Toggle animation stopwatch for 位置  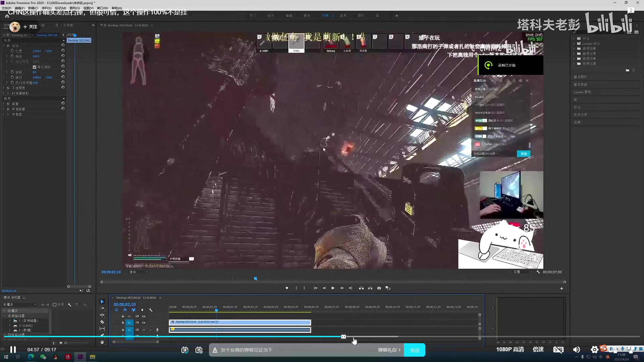tap(12, 51)
